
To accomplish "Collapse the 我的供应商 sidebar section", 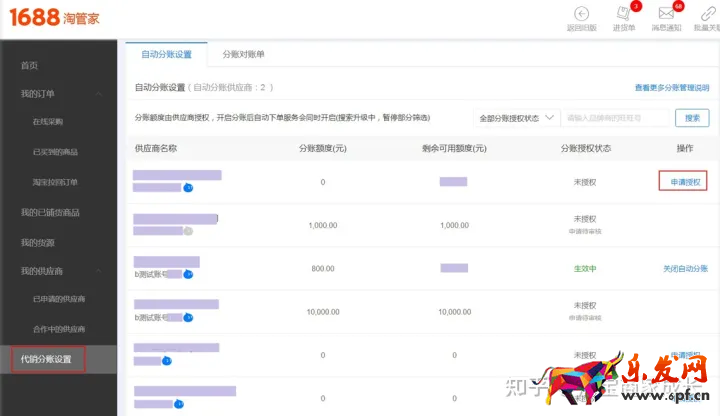I will 99,271.
